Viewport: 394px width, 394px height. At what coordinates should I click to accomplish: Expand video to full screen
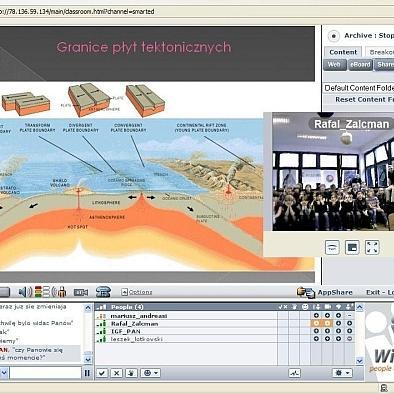tap(372, 247)
